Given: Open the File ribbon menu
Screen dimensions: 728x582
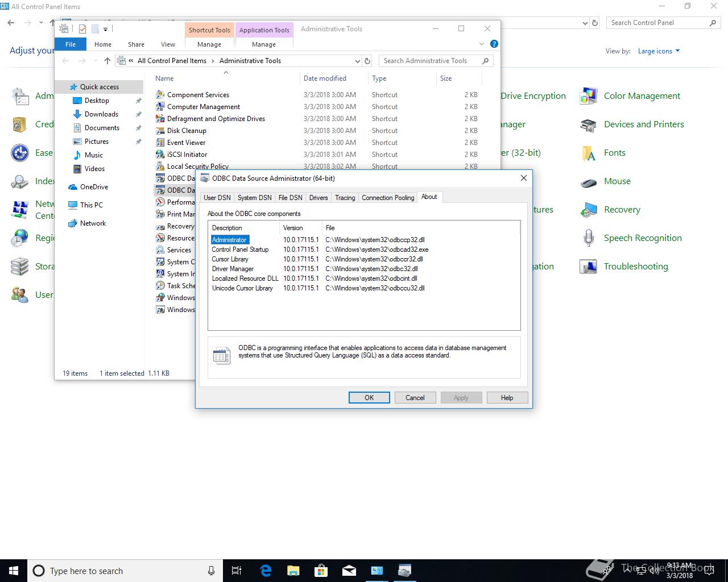Looking at the screenshot, I should pos(71,44).
